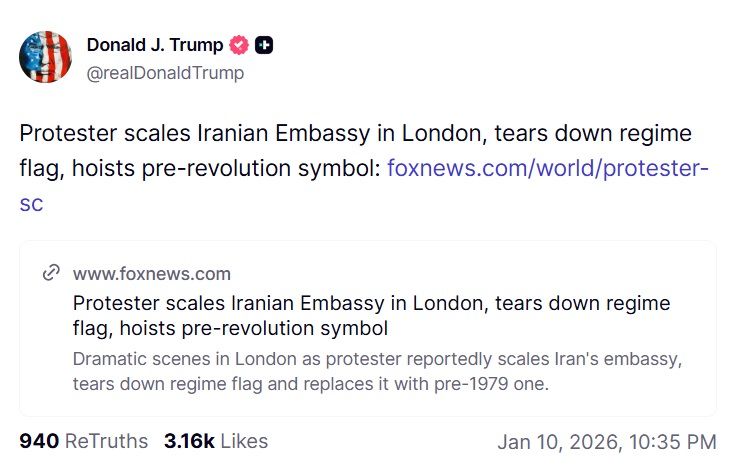Click the word 'Likes' label
734x467 pixels.
(244, 441)
